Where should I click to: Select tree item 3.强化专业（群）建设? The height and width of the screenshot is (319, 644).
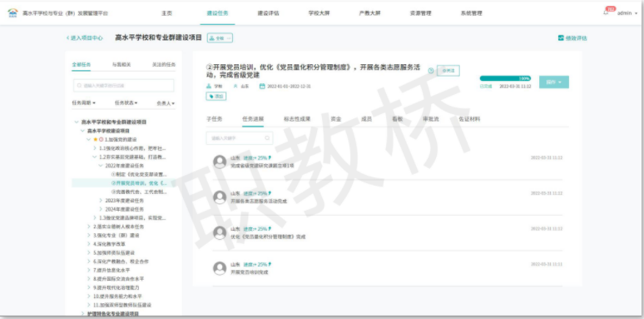[116, 236]
